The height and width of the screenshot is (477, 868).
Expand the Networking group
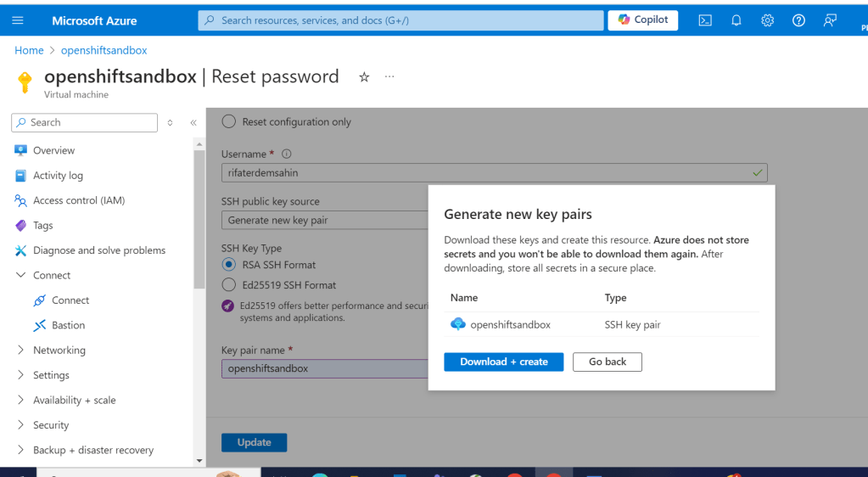[x=20, y=351]
